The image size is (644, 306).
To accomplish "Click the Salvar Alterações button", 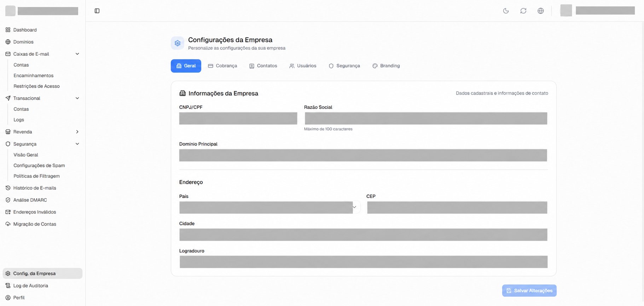I will (529, 290).
